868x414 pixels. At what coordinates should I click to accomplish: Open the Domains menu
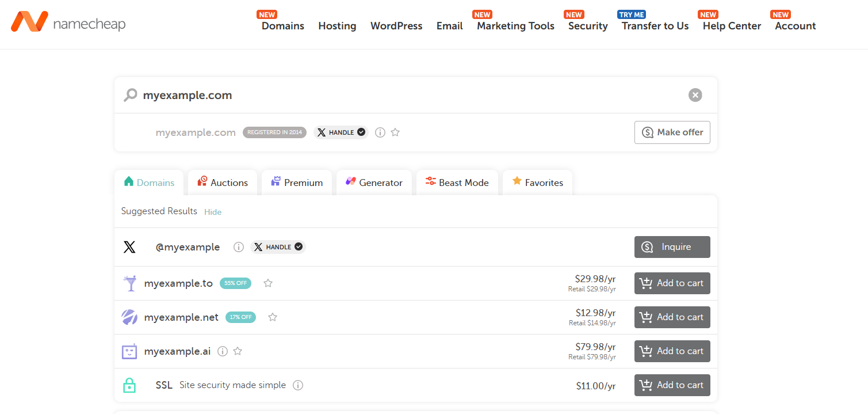coord(283,26)
